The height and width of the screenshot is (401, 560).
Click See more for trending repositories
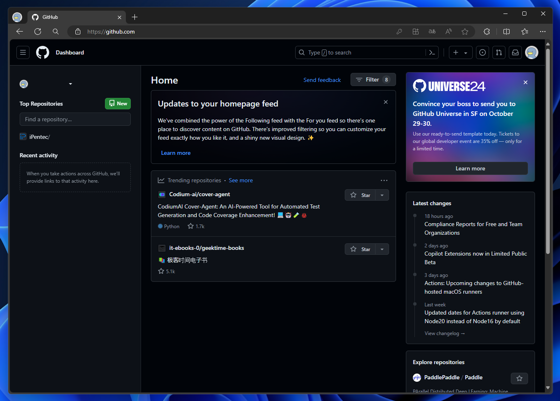[x=241, y=181]
